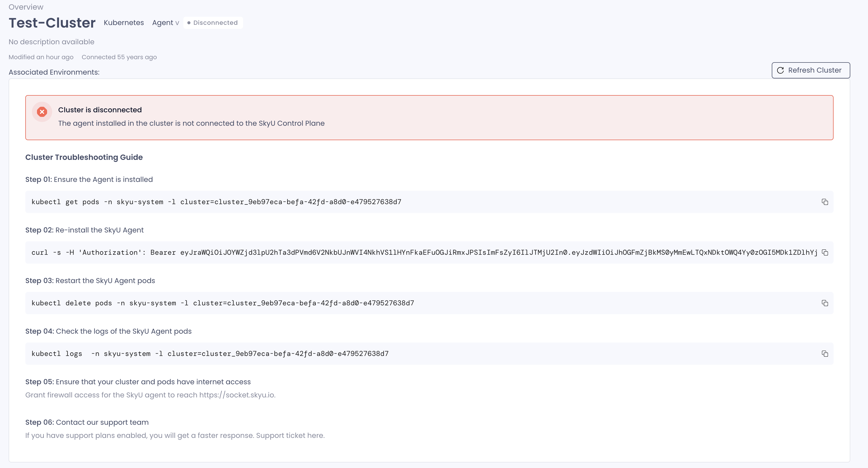Click 'Step 04: Check the logs' heading

tap(108, 331)
